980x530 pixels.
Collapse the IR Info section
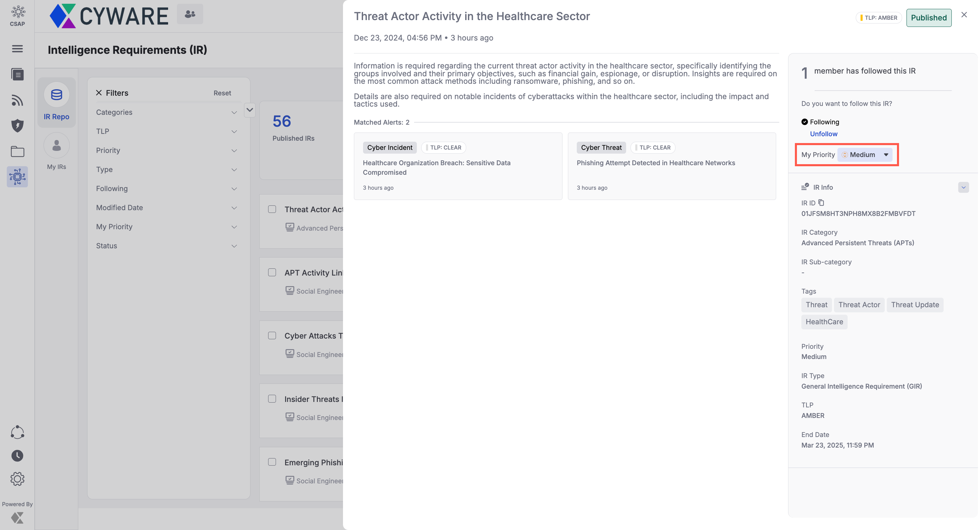(963, 187)
